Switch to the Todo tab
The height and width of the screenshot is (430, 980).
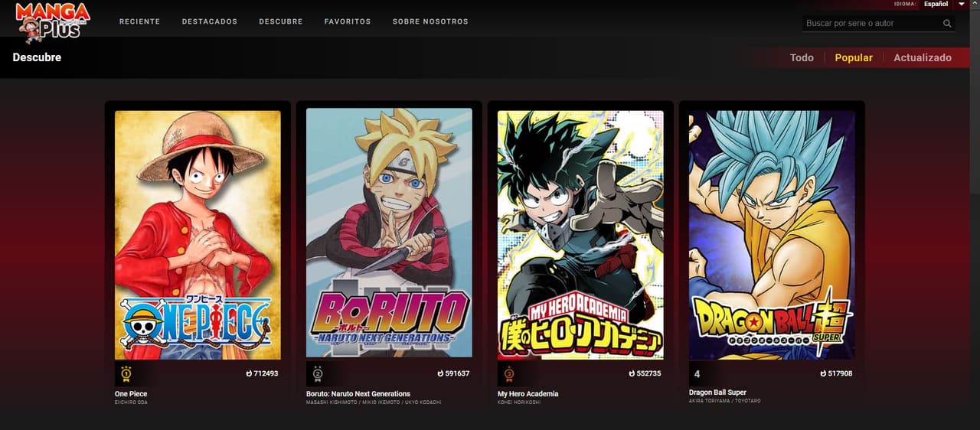pyautogui.click(x=802, y=57)
